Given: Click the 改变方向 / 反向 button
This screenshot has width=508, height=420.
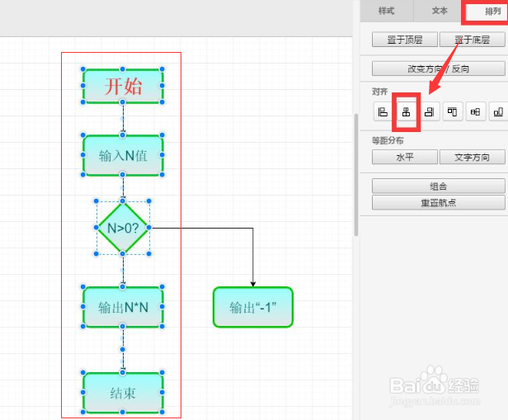Looking at the screenshot, I should (x=439, y=68).
